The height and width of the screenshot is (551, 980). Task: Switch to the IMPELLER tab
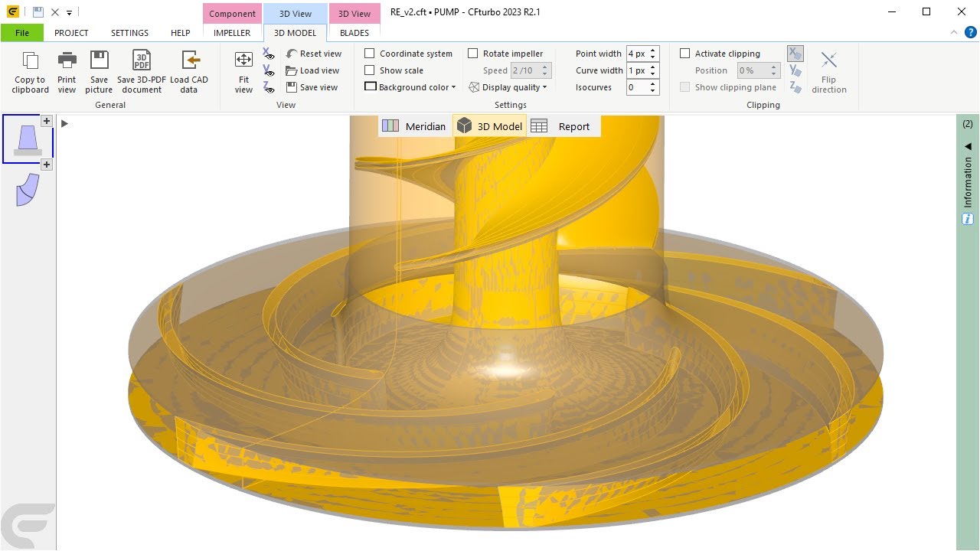pyautogui.click(x=232, y=33)
